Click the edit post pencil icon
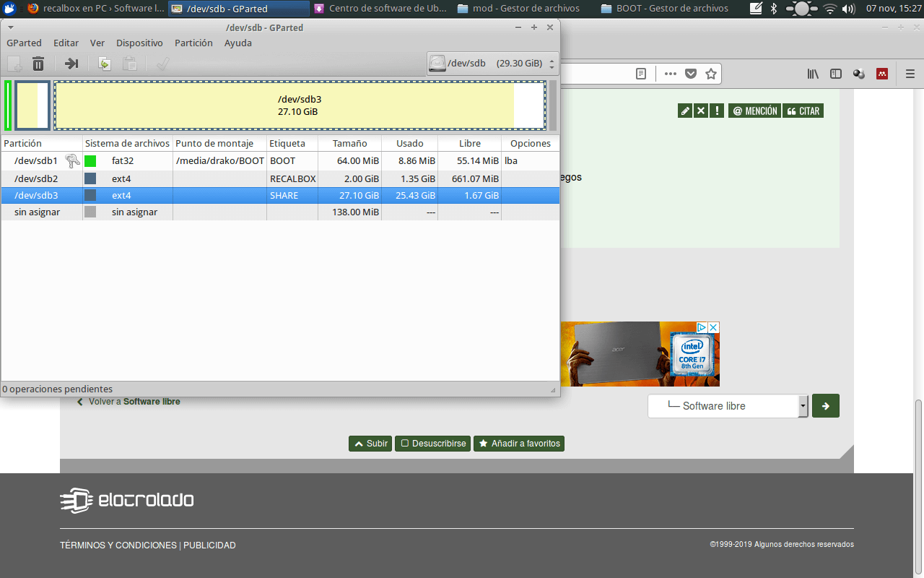The image size is (924, 578). click(685, 111)
